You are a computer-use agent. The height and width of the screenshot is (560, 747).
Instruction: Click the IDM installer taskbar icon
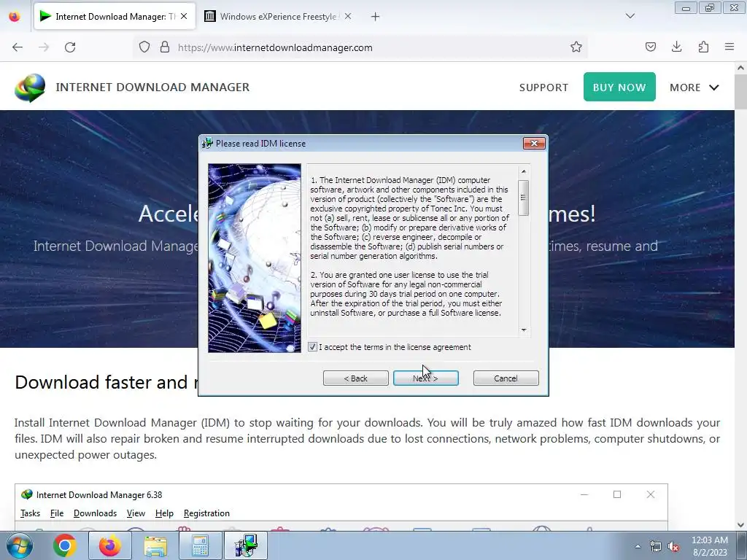[x=247, y=545]
